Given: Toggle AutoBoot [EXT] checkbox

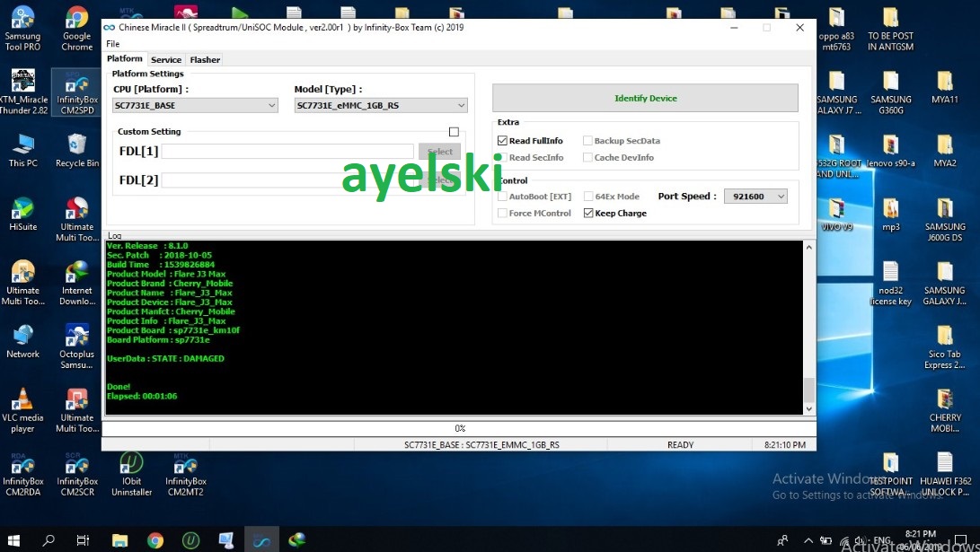Looking at the screenshot, I should (x=502, y=196).
